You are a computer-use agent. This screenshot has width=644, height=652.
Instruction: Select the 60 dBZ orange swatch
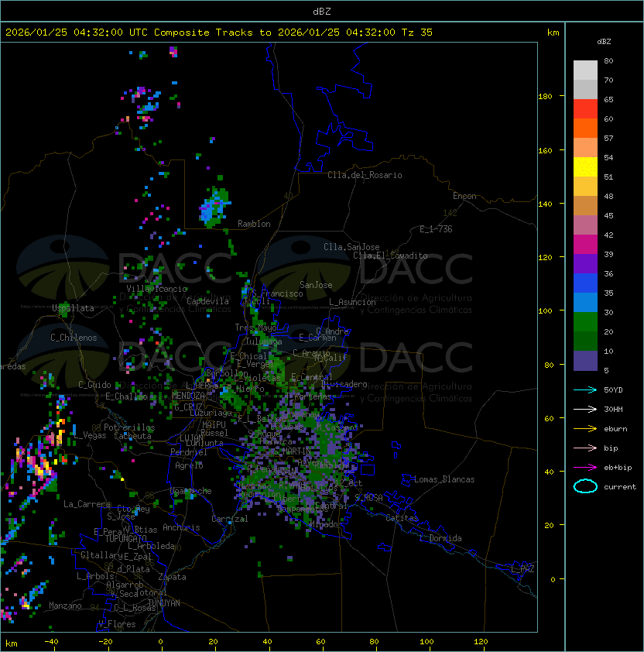585,128
